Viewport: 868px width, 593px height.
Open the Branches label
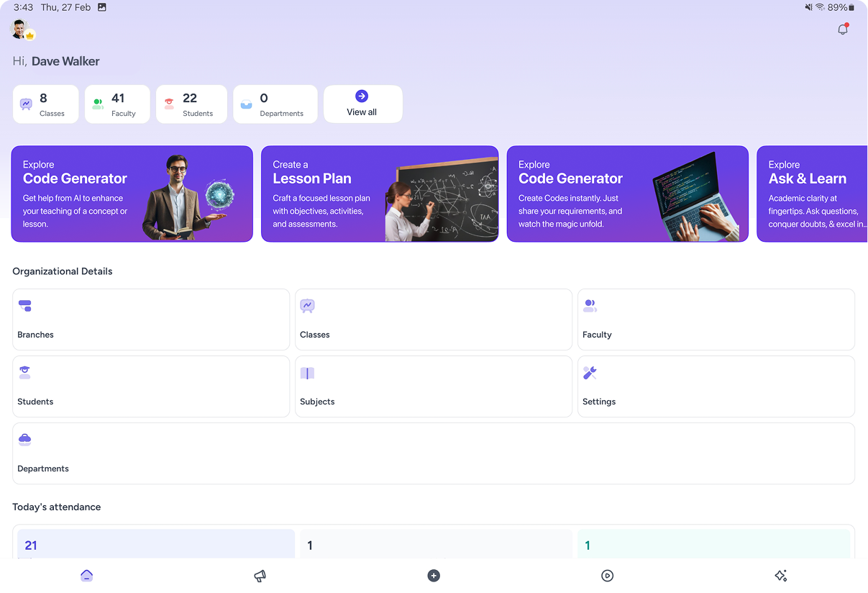point(35,335)
